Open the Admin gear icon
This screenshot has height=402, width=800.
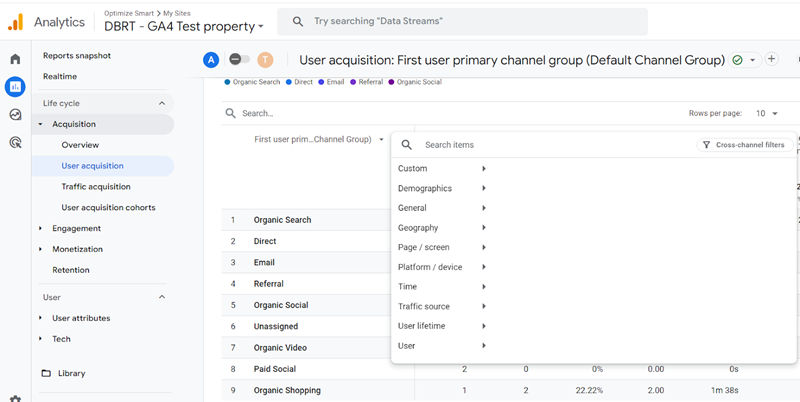(15, 399)
